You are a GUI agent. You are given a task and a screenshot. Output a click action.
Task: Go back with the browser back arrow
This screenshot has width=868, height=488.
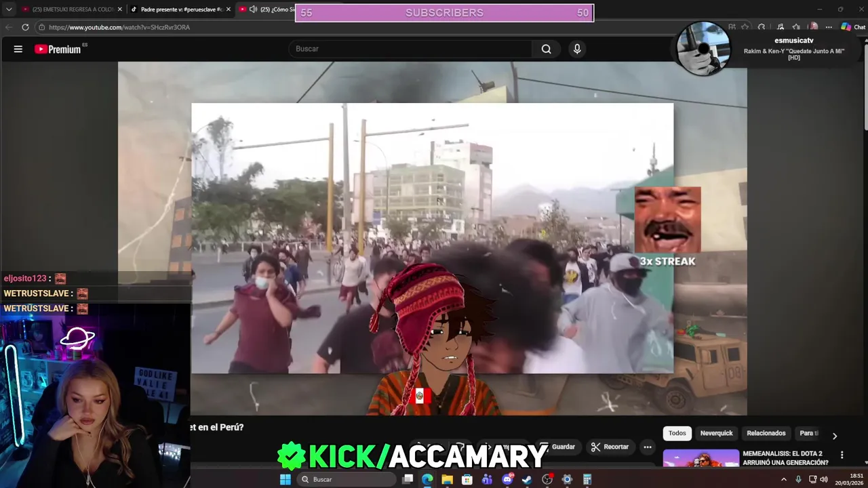click(x=9, y=27)
